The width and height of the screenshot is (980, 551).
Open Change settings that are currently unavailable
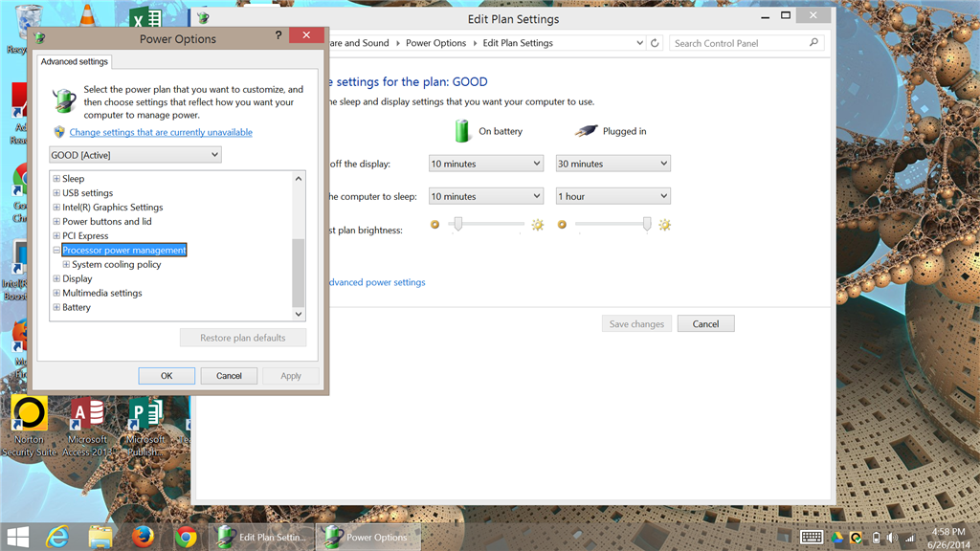click(159, 132)
